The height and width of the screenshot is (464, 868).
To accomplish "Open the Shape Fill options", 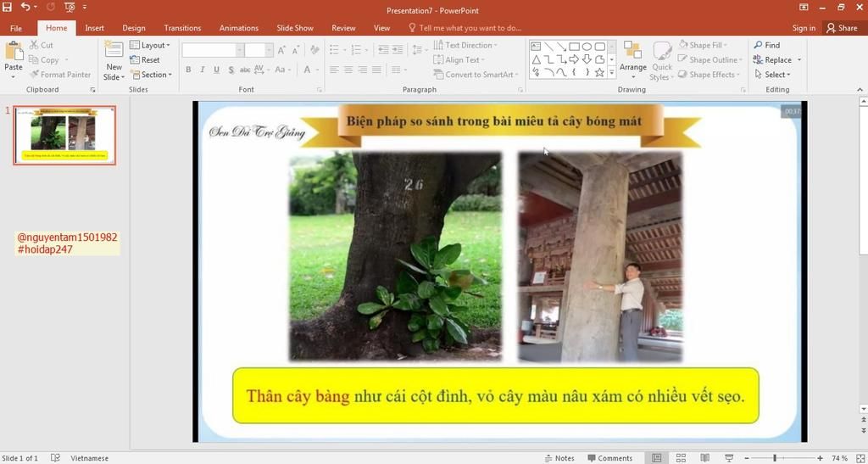I will tap(703, 45).
